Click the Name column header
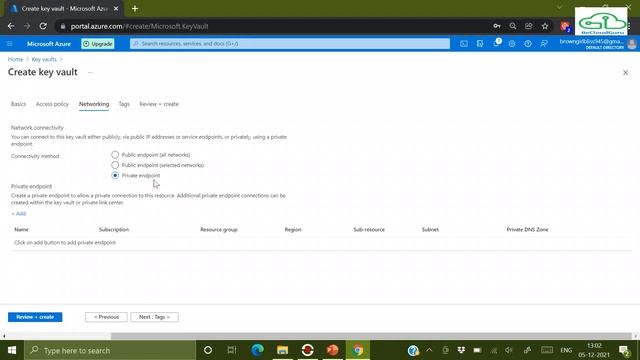Screen dimensions: 640x360 coord(22,229)
